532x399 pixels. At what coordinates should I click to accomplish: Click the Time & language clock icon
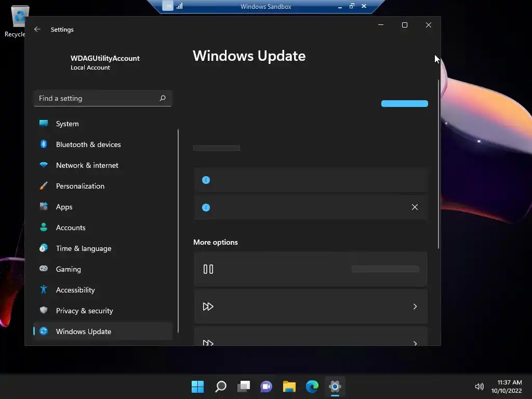(x=44, y=248)
